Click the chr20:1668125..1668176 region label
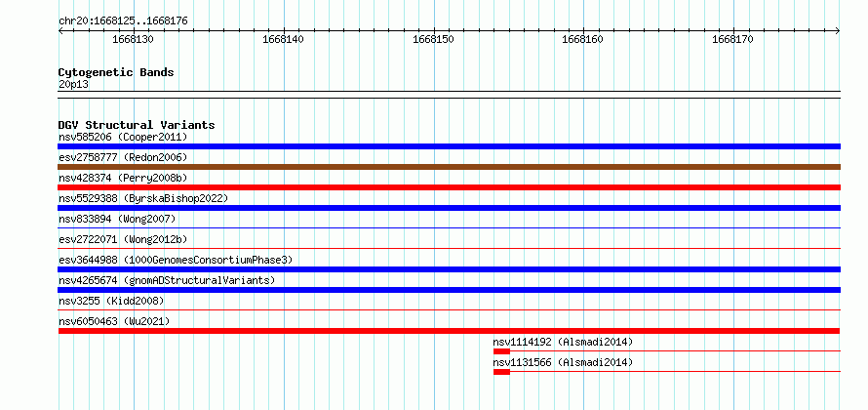The image size is (868, 410). click(x=123, y=21)
